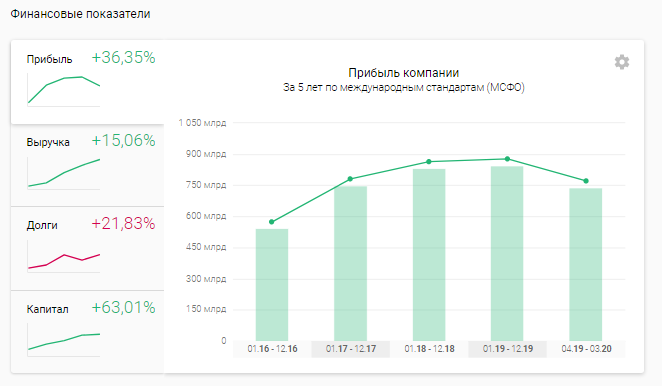Screen dimensions: 662x386
Task: Open the Долги indicator tab
Action: 87,249
